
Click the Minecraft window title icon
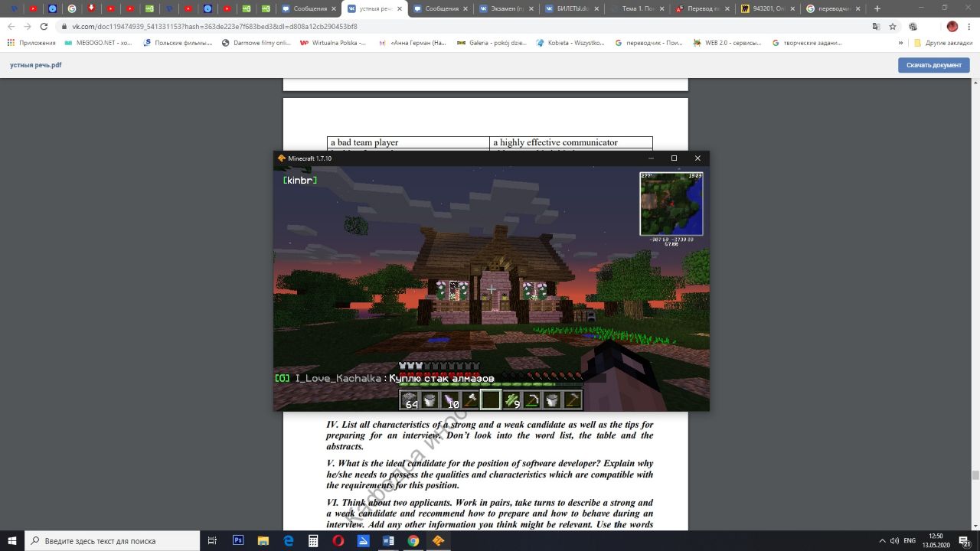(x=282, y=158)
